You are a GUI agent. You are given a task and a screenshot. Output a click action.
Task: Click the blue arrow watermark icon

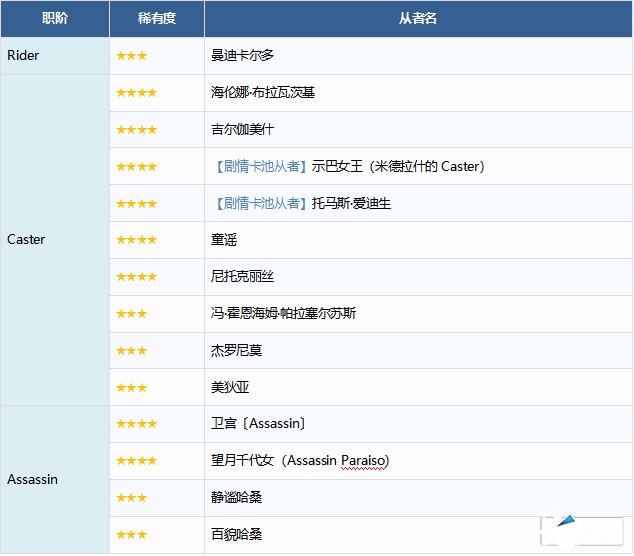[566, 521]
